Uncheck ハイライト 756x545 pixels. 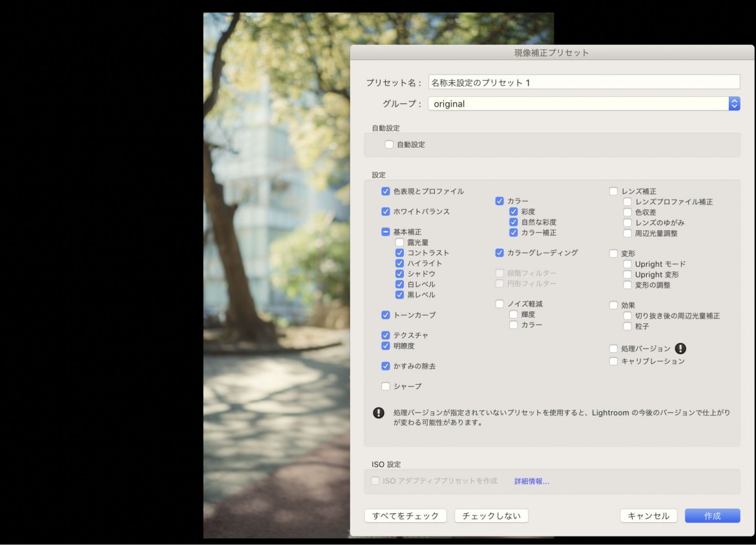[x=399, y=263]
